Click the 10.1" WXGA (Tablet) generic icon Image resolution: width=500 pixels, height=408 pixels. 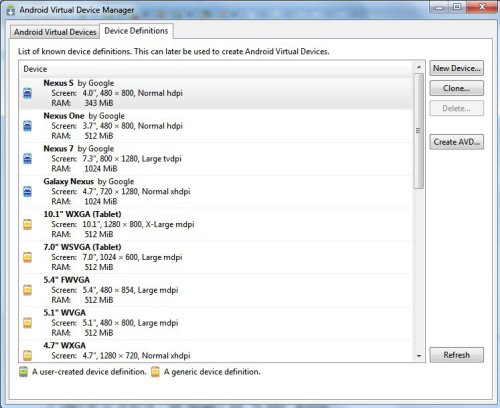(x=28, y=224)
